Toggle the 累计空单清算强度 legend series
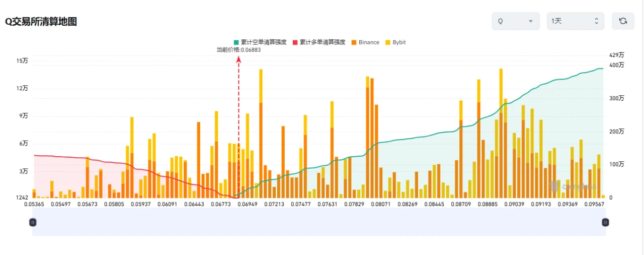The height and width of the screenshot is (255, 644). (x=260, y=42)
